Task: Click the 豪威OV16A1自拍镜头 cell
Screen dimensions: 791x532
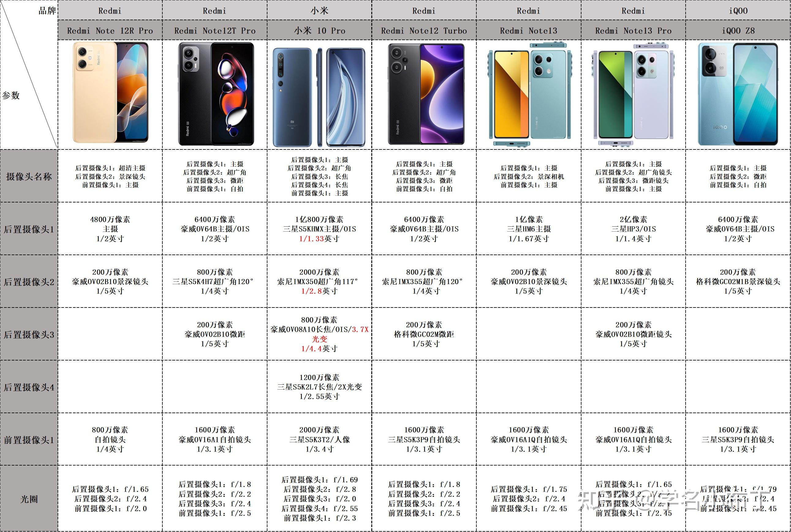Action: [x=215, y=440]
